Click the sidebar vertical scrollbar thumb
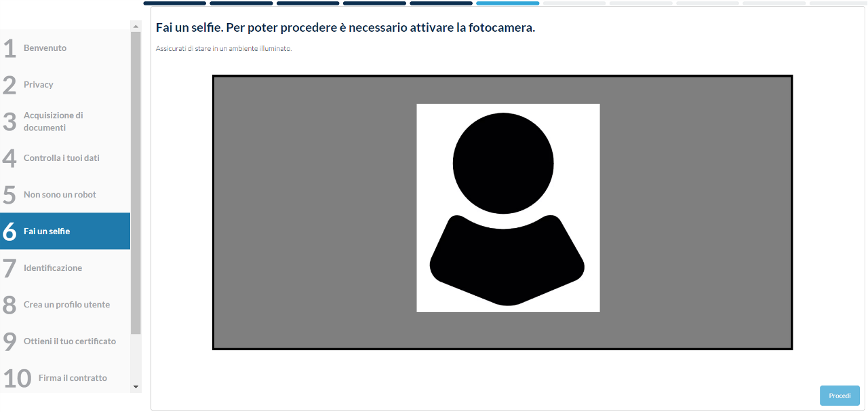868x412 pixels. [x=136, y=183]
